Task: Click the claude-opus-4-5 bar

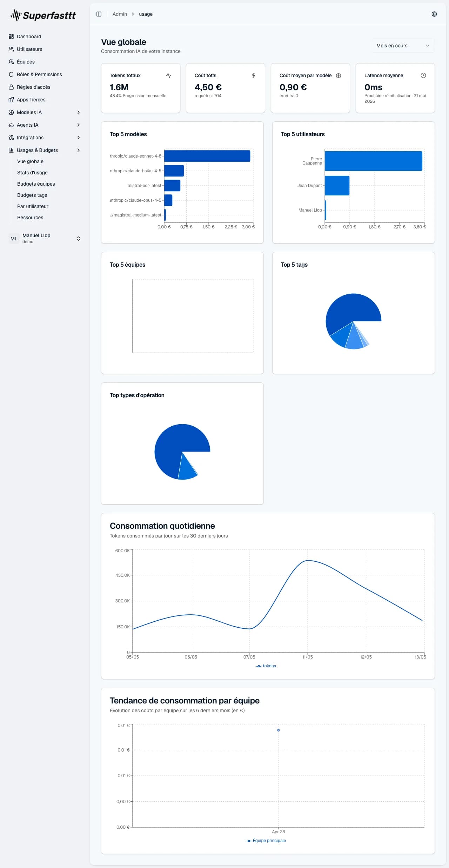Action: (x=168, y=200)
